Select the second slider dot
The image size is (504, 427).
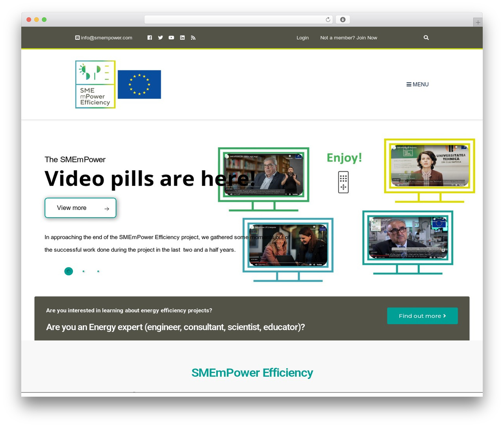pyautogui.click(x=83, y=271)
